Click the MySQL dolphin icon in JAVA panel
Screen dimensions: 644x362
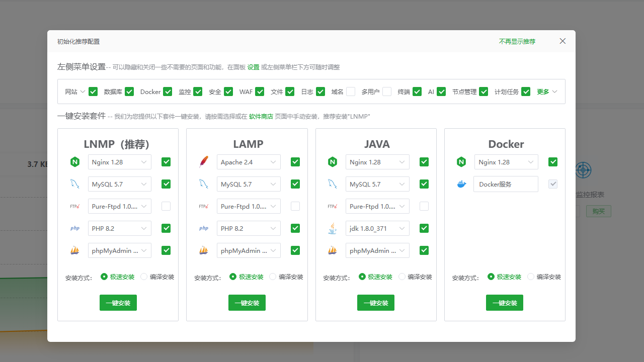tap(333, 184)
